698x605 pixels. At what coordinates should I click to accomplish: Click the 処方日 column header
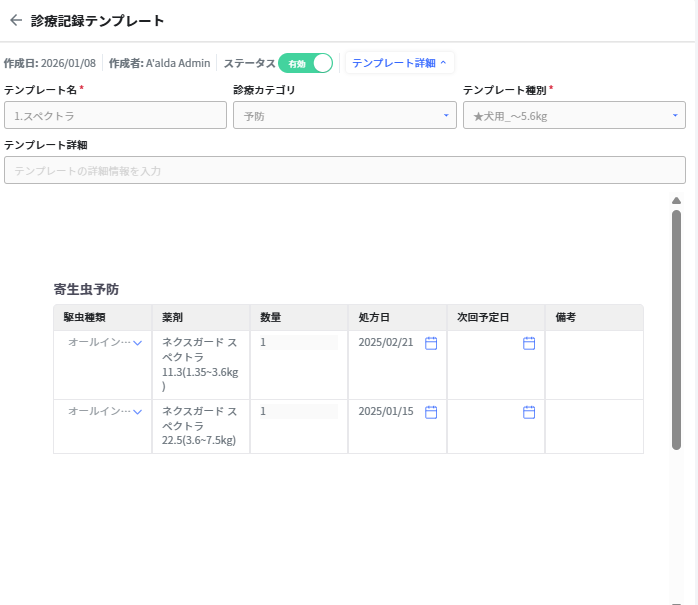point(398,317)
